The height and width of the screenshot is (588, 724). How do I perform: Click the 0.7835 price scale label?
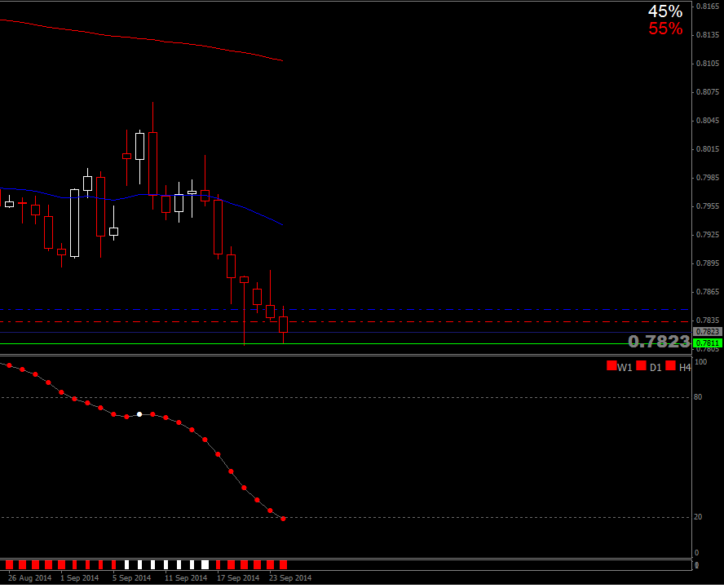(708, 321)
